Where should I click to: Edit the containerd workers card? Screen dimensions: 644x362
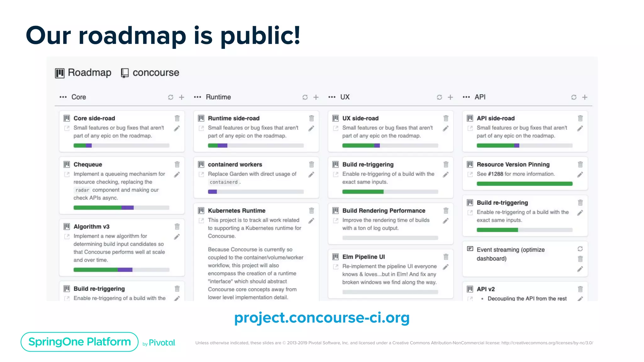[311, 175]
